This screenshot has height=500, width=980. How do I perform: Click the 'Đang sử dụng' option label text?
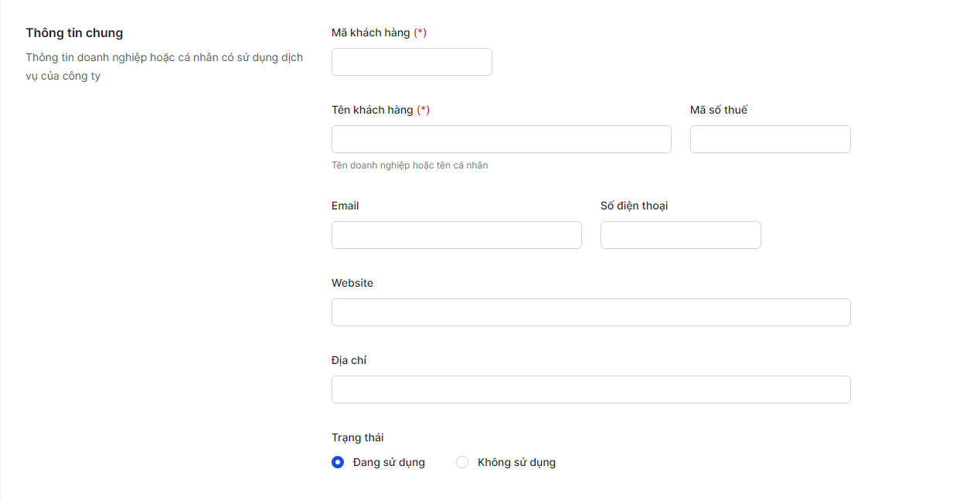(389, 462)
